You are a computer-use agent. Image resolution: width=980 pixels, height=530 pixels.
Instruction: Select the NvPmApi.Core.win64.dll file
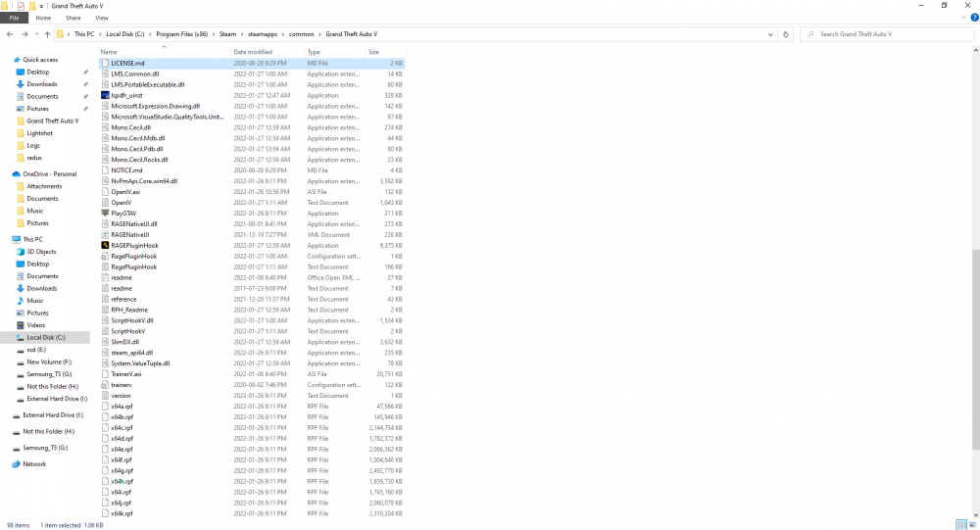(252, 181)
